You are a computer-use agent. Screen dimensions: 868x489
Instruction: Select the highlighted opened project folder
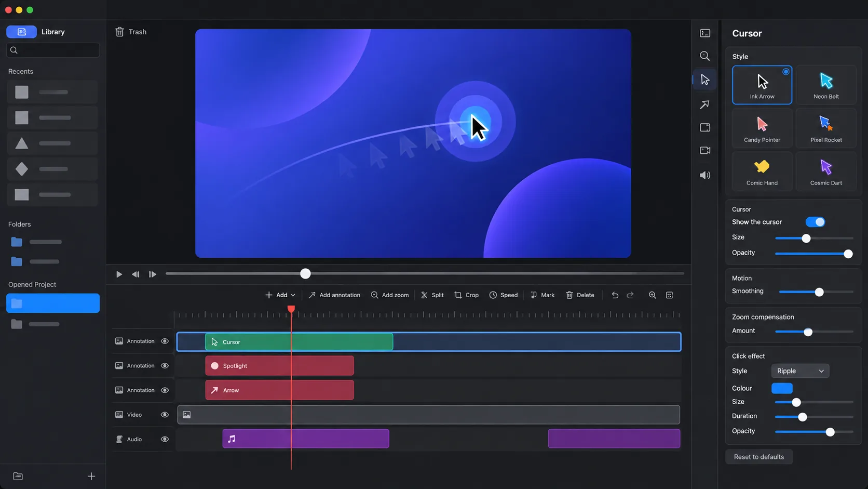tap(53, 303)
